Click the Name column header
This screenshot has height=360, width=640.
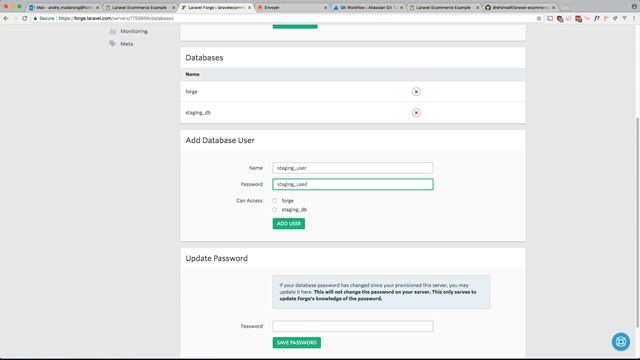(x=192, y=74)
